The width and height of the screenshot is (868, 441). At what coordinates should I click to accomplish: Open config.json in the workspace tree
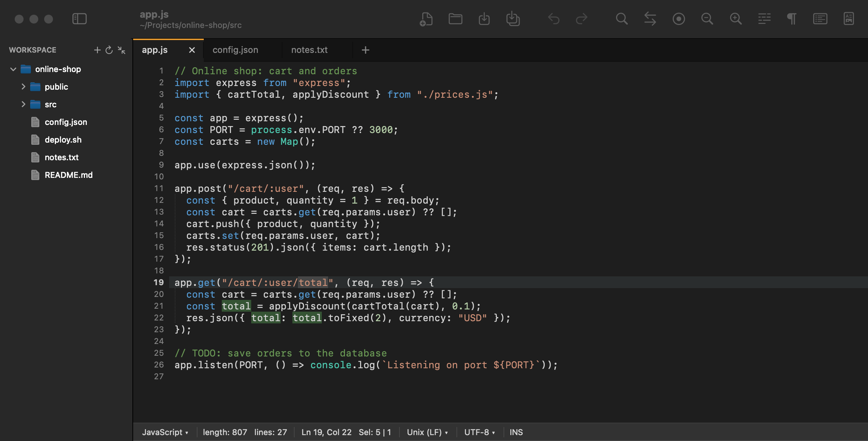coord(66,122)
